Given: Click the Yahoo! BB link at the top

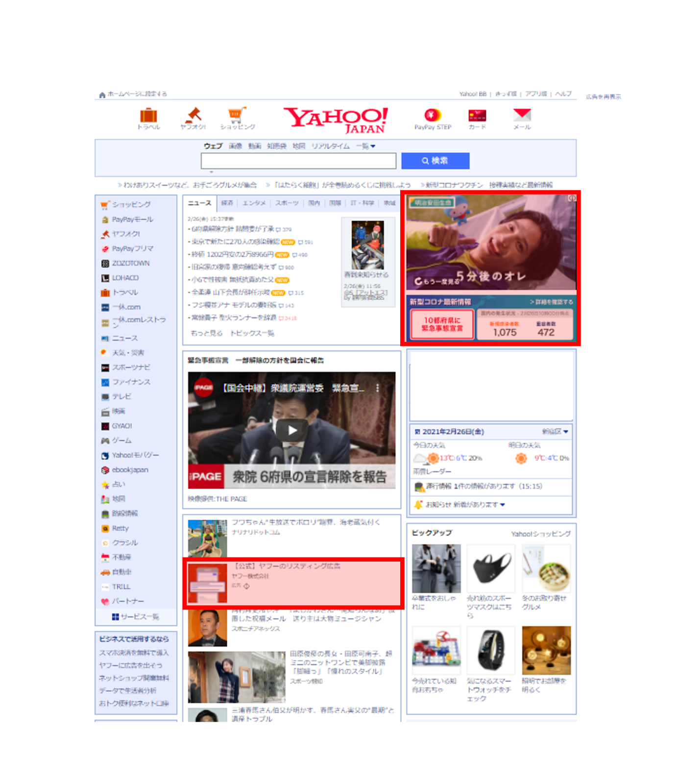Looking at the screenshot, I should pos(473,94).
